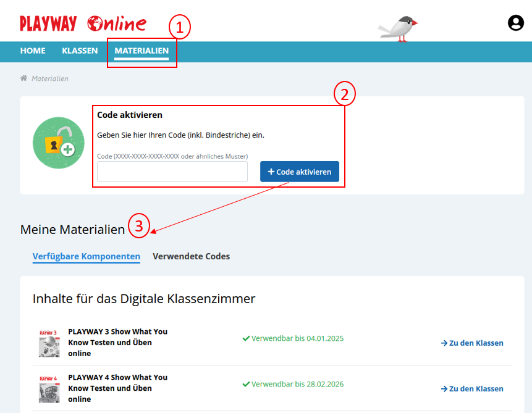Click PLAYWAY 3 Show What You Know title

pos(118,343)
